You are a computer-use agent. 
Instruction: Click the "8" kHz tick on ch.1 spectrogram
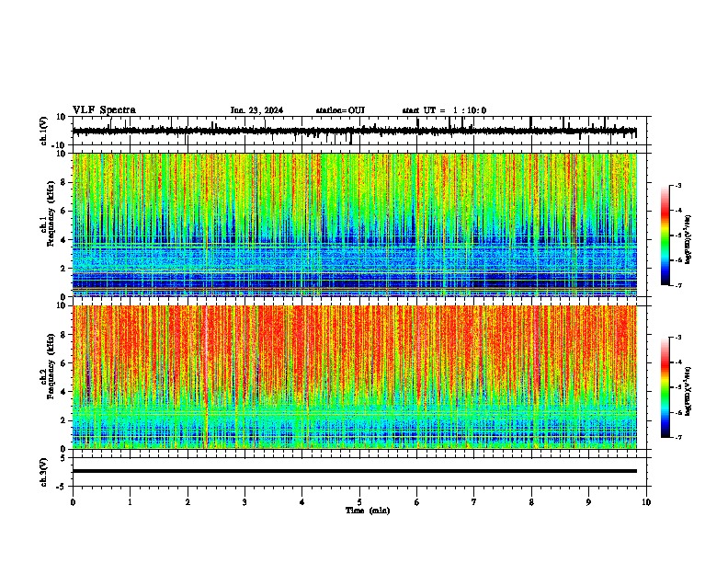tap(63, 182)
